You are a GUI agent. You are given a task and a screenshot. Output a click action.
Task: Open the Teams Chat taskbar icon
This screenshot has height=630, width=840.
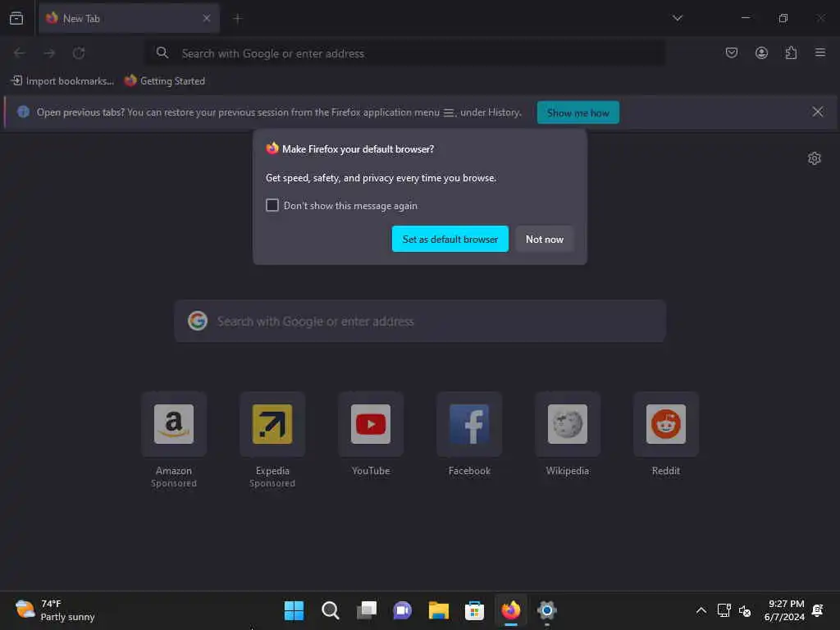(402, 610)
